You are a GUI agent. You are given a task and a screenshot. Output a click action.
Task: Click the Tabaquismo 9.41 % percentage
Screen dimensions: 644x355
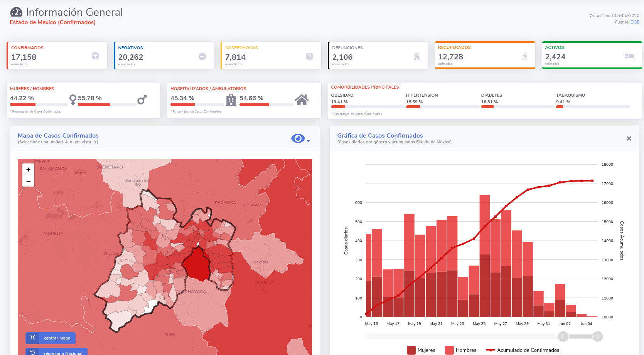(x=563, y=102)
